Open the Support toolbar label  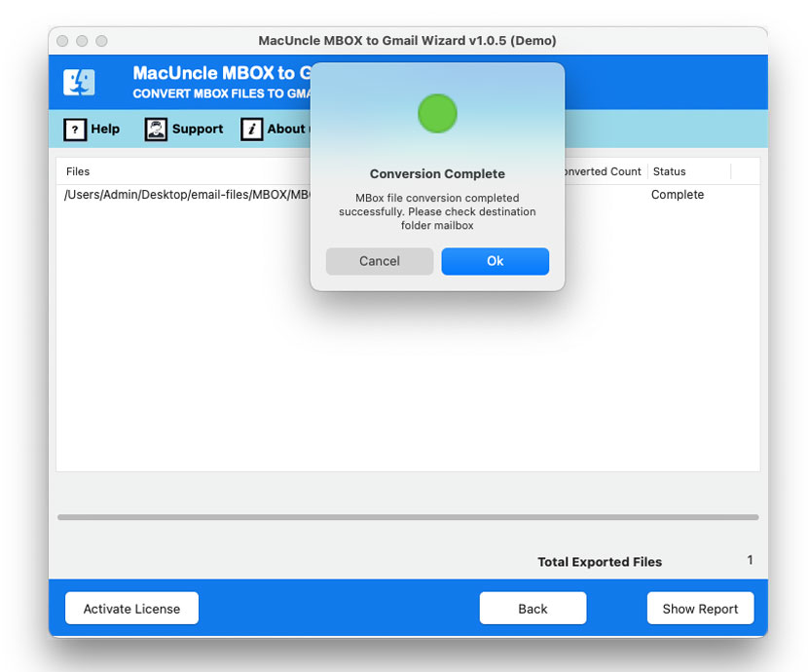click(198, 129)
